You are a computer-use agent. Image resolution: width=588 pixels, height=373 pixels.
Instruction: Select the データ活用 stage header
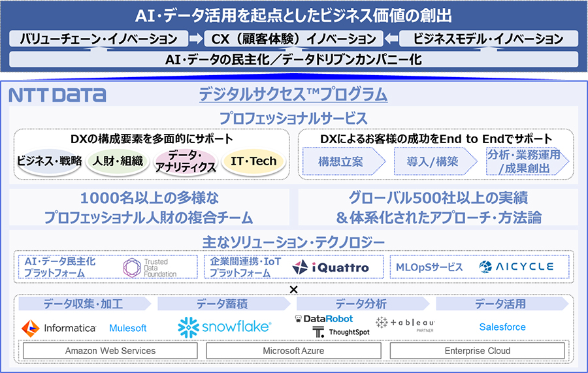(502, 304)
